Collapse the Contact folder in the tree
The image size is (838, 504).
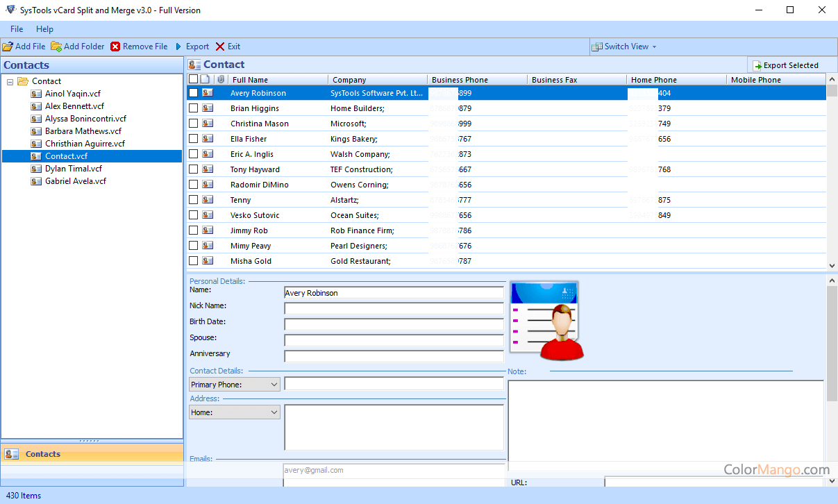pos(9,81)
